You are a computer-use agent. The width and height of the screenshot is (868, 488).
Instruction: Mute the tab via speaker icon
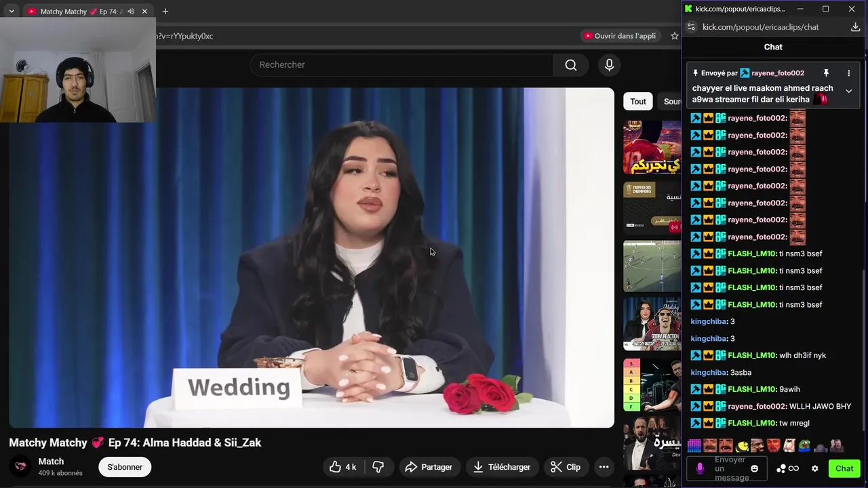(x=131, y=12)
